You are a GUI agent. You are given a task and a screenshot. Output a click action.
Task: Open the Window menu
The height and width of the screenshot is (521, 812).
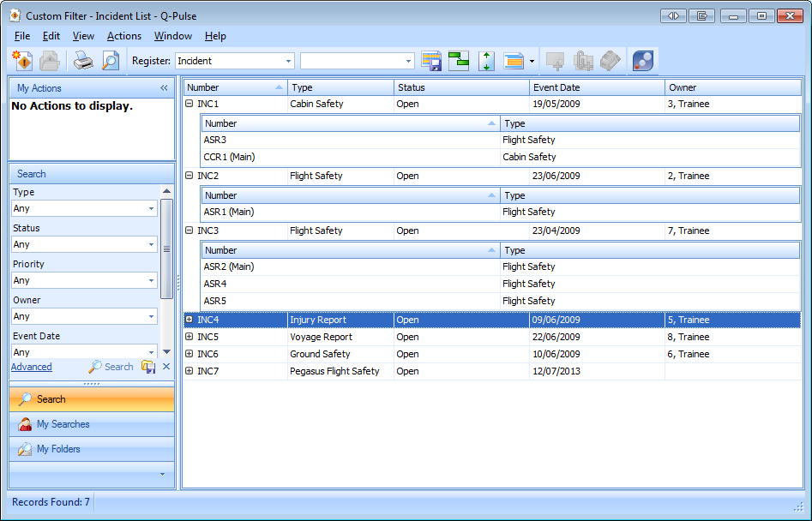pyautogui.click(x=173, y=36)
